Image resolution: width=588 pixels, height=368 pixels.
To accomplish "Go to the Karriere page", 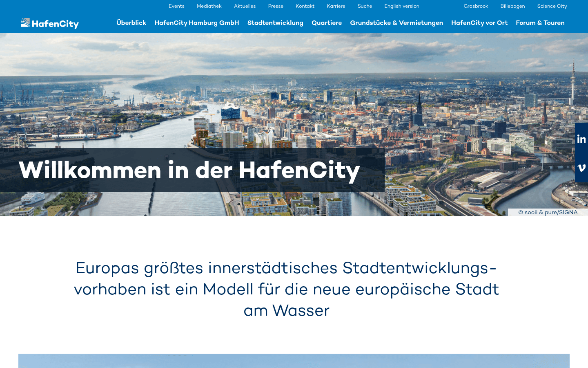I will (336, 6).
